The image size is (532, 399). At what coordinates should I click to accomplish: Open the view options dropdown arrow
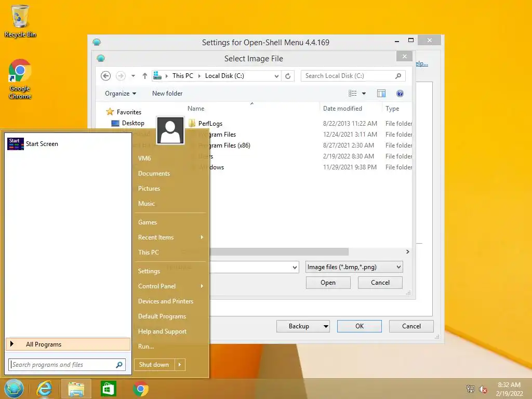pyautogui.click(x=364, y=94)
